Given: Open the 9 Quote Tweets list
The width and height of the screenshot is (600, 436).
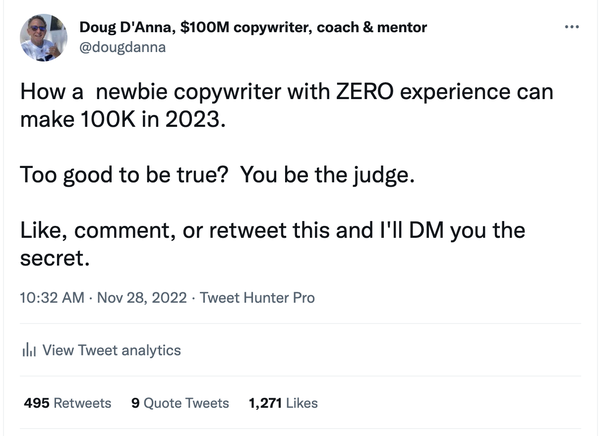Looking at the screenshot, I should pos(180,403).
